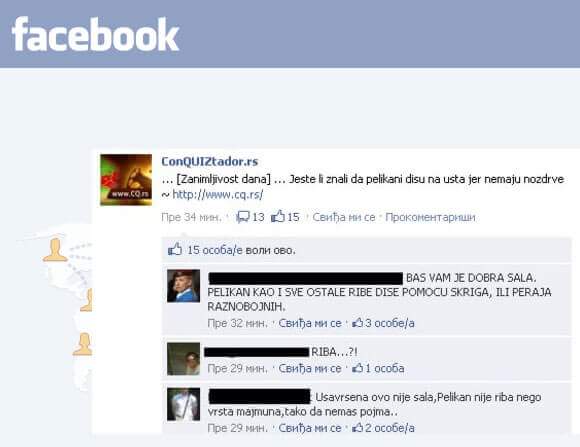Like the 'BAS VAM JE DOBRA SALA' comment
The height and width of the screenshot is (447, 580).
point(310,323)
